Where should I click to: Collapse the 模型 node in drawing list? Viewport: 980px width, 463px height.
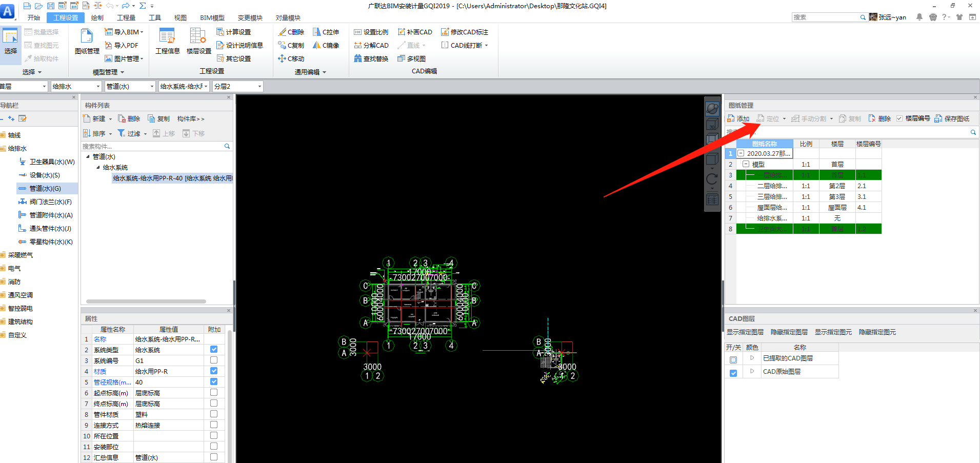click(x=746, y=164)
